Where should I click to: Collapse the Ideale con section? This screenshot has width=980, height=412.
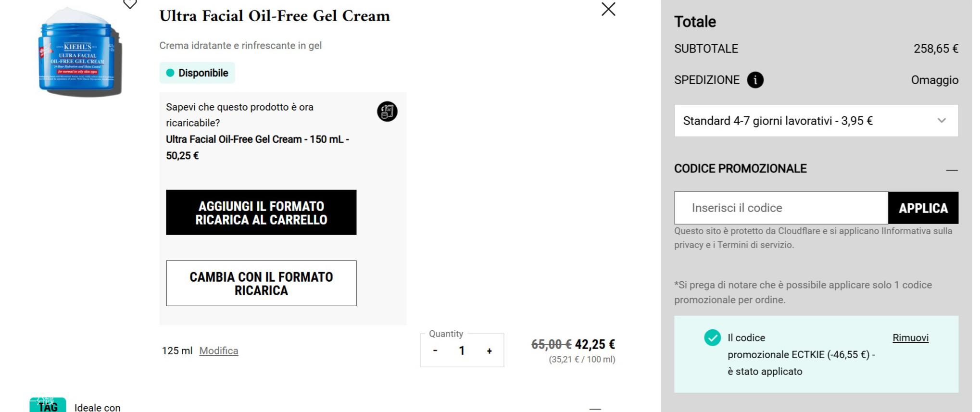[x=595, y=408]
